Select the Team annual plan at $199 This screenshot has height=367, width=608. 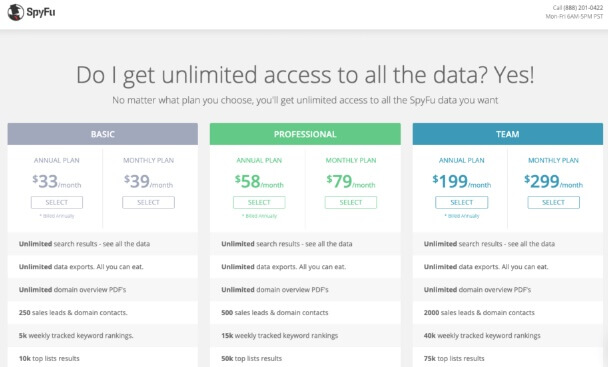461,203
